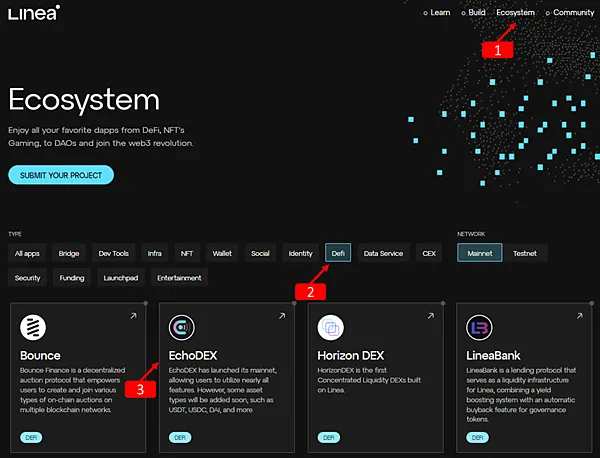Filter by Launchpad type
This screenshot has width=600, height=458.
click(121, 278)
